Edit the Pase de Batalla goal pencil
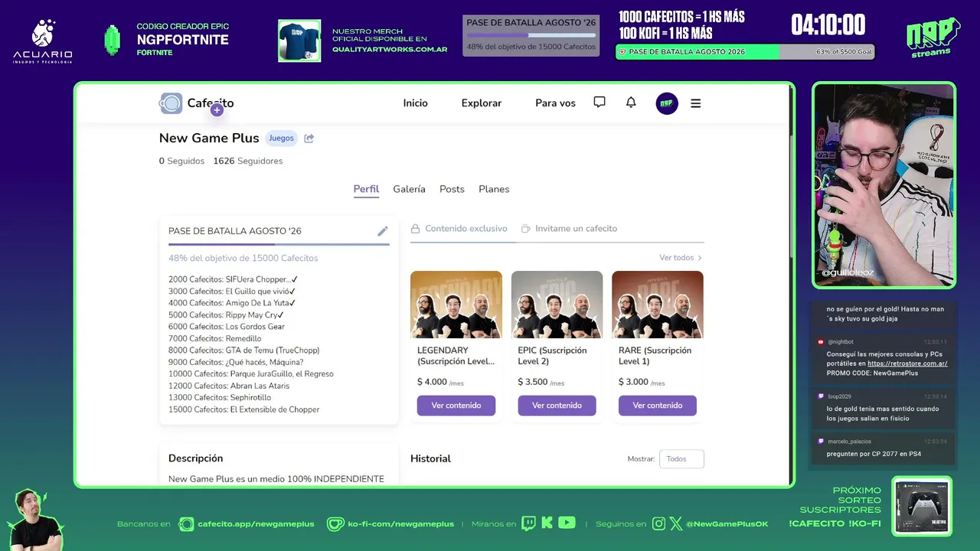The width and height of the screenshot is (980, 551). [x=383, y=231]
